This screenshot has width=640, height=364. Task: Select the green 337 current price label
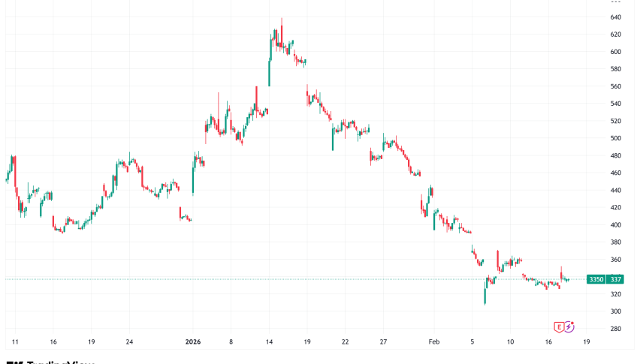[x=614, y=279]
